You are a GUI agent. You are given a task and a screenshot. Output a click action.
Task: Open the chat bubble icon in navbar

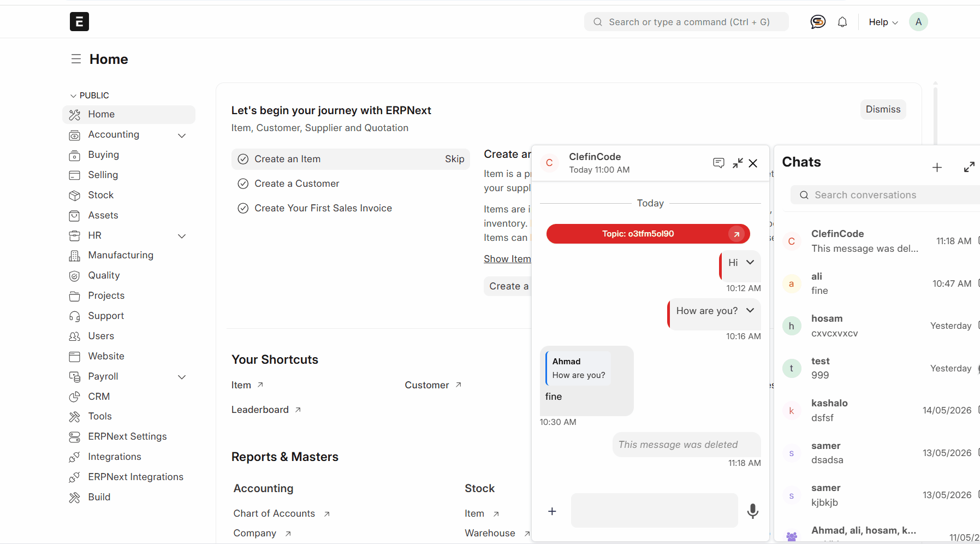pyautogui.click(x=818, y=22)
